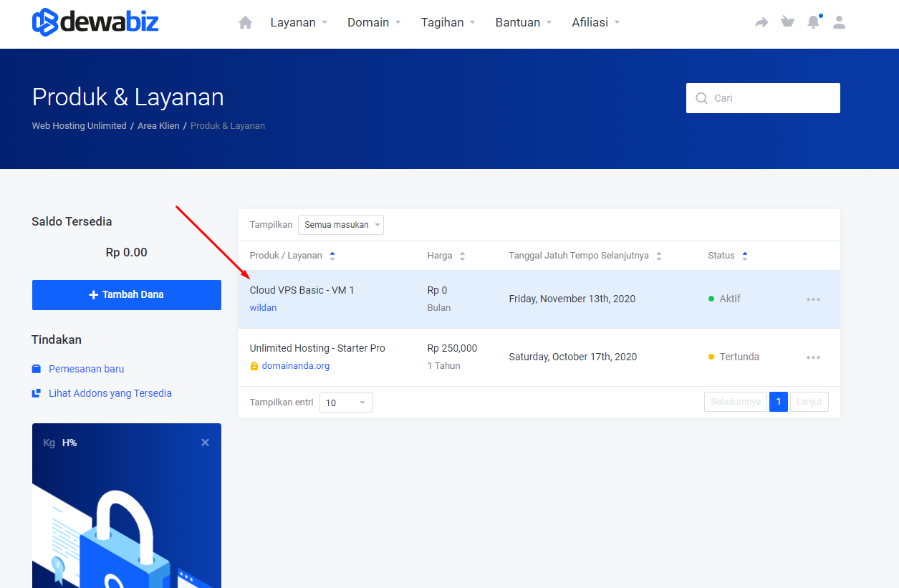Click the user account icon
Image resolution: width=899 pixels, height=588 pixels.
coord(839,22)
